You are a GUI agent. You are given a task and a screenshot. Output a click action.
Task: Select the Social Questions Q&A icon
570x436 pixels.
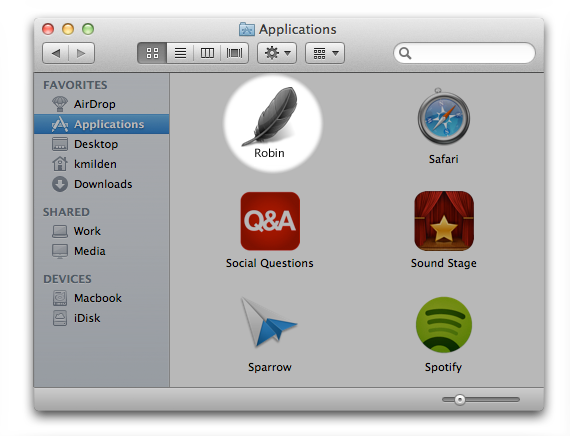[270, 221]
